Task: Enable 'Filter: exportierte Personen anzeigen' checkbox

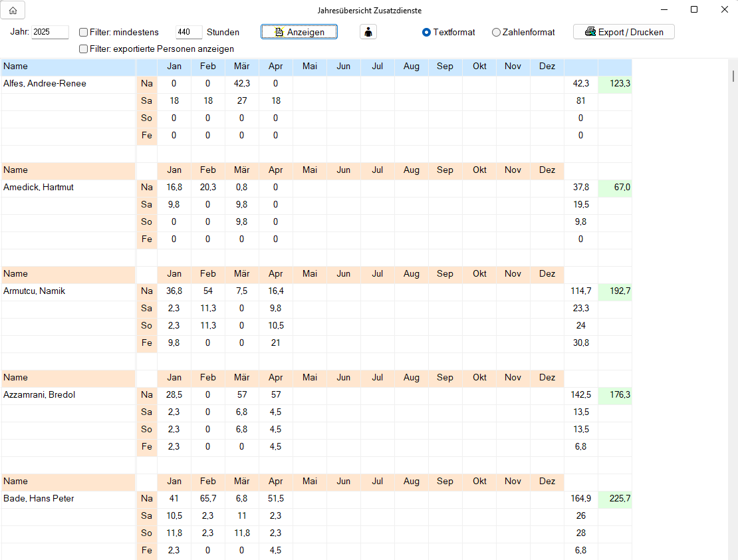Action: (84, 49)
